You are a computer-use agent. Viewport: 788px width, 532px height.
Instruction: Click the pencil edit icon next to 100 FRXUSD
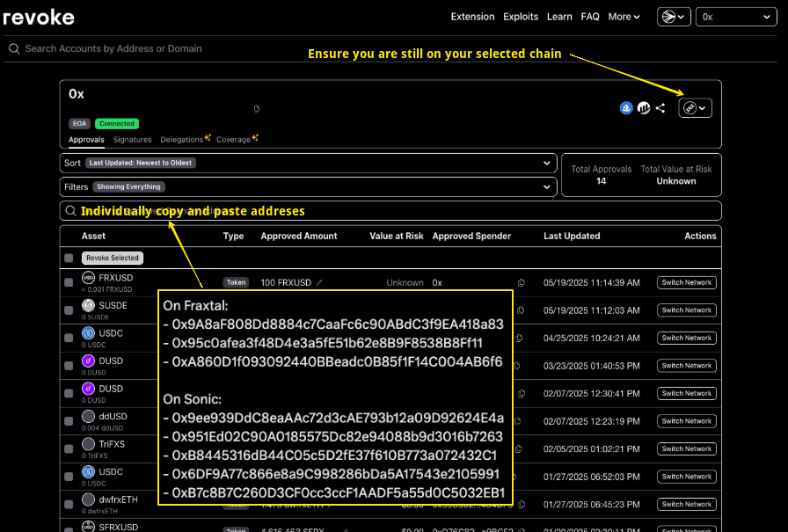tap(320, 283)
